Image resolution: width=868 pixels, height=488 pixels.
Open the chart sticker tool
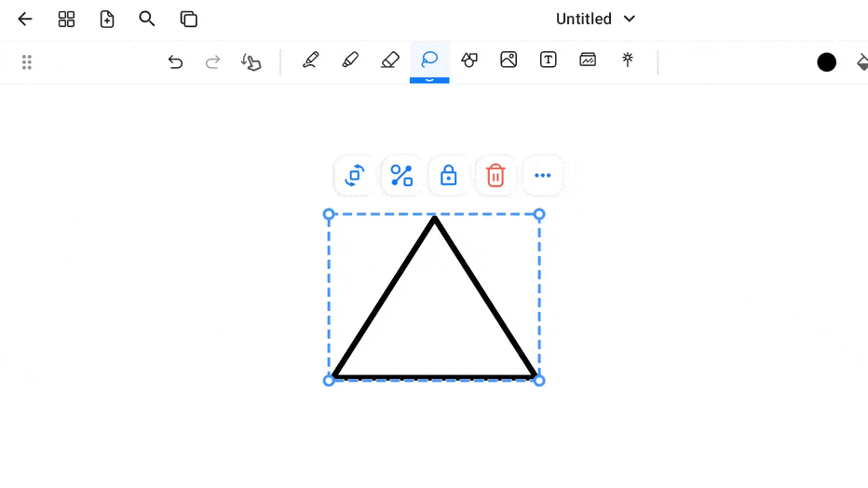pos(588,60)
